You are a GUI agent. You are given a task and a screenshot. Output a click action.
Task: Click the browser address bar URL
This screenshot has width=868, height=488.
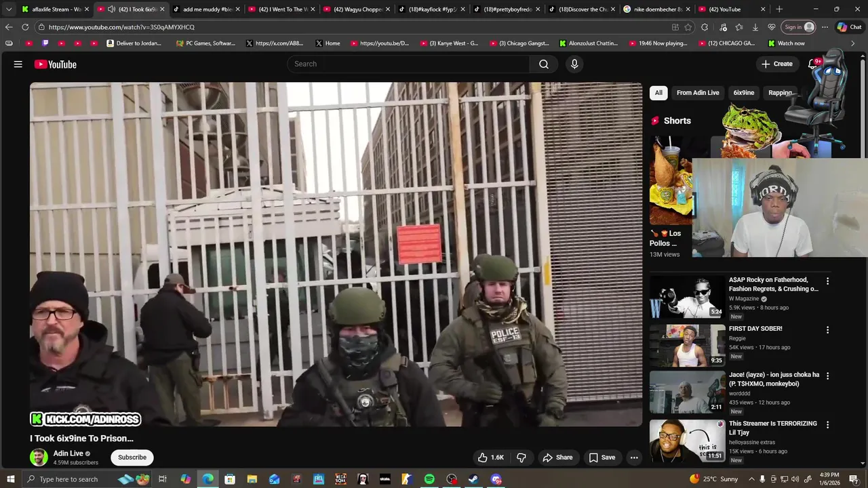pos(121,27)
